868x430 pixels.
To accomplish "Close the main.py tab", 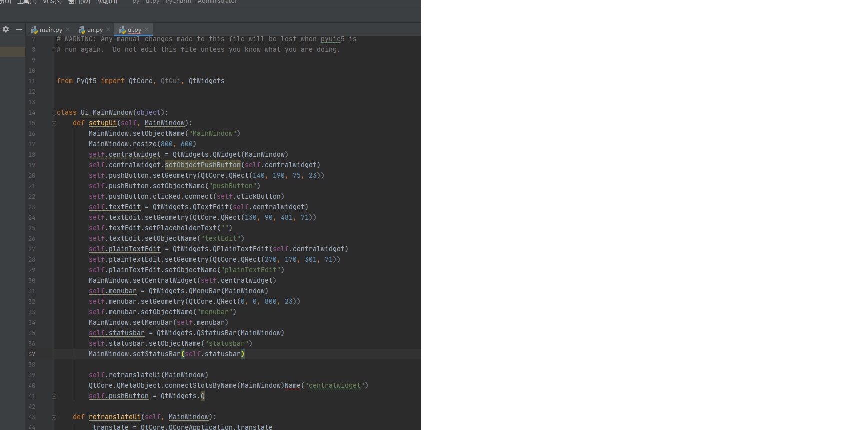I will click(x=68, y=29).
